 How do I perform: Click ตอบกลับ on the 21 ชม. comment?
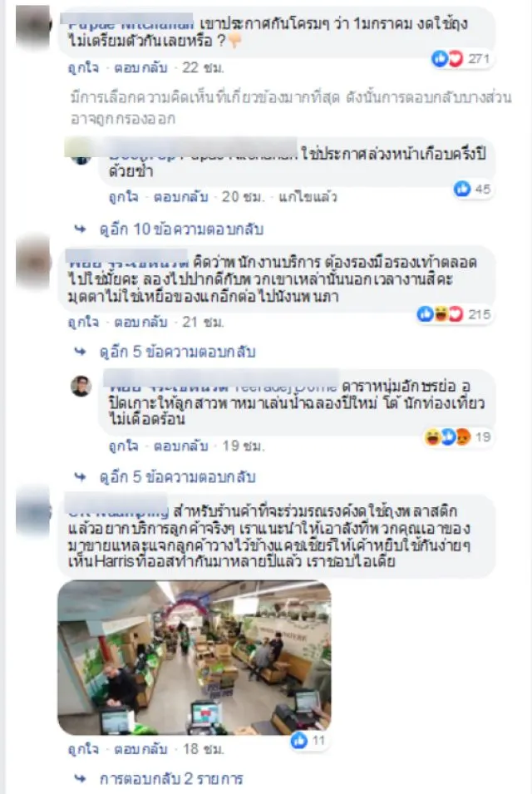pos(140,322)
